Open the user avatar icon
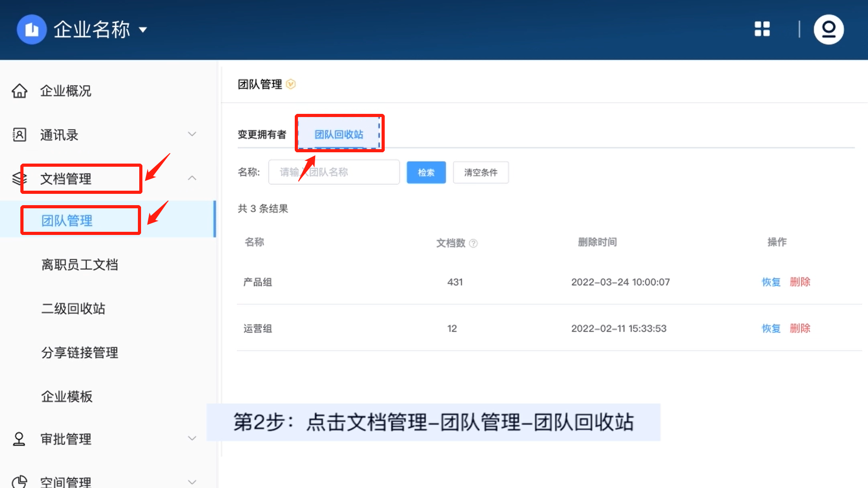Image resolution: width=868 pixels, height=488 pixels. point(829,30)
